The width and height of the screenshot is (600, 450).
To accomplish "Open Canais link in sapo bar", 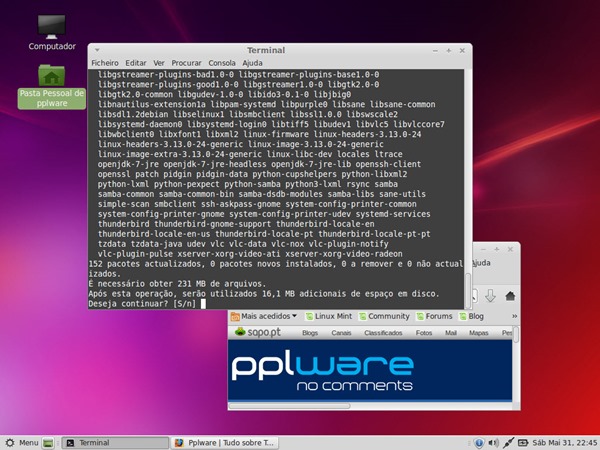I will [341, 333].
